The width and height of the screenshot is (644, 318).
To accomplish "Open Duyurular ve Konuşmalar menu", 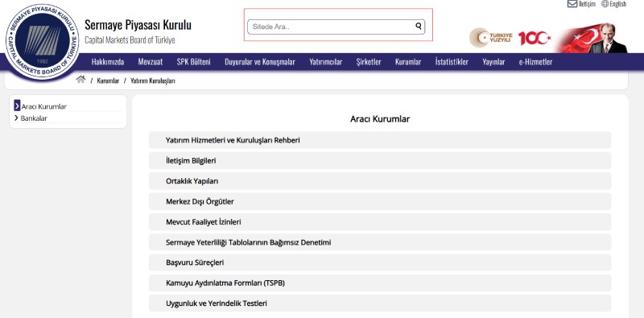I will pyautogui.click(x=259, y=62).
